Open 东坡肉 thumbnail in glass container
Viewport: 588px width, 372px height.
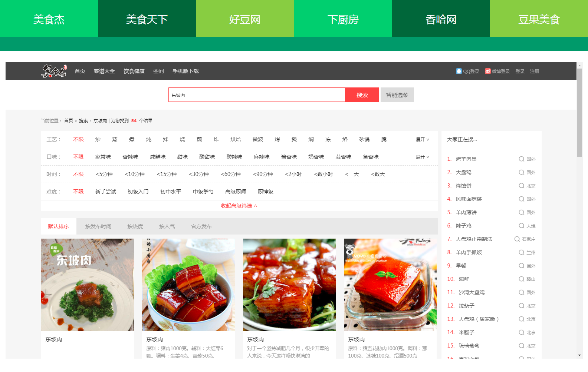(390, 285)
